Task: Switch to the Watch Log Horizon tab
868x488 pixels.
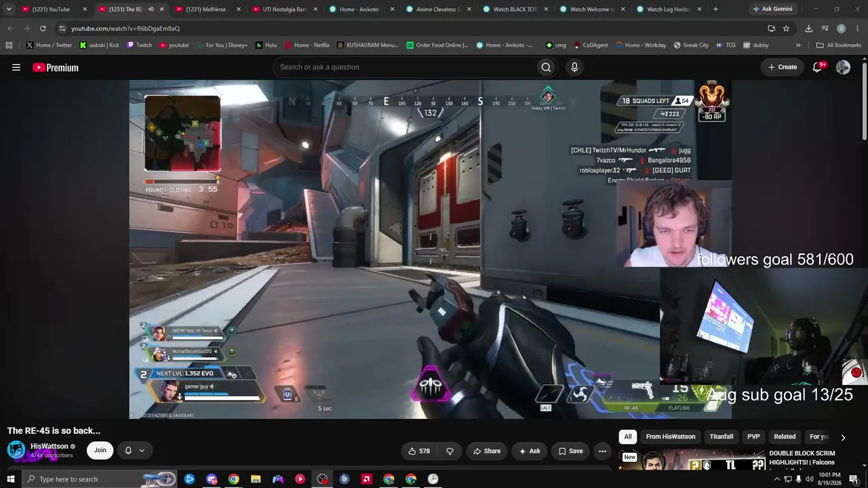Action: [669, 9]
